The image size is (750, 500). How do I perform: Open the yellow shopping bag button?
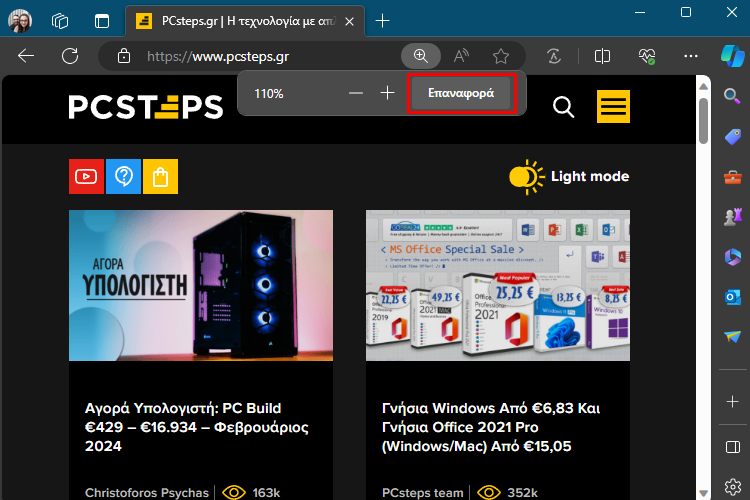(x=160, y=177)
